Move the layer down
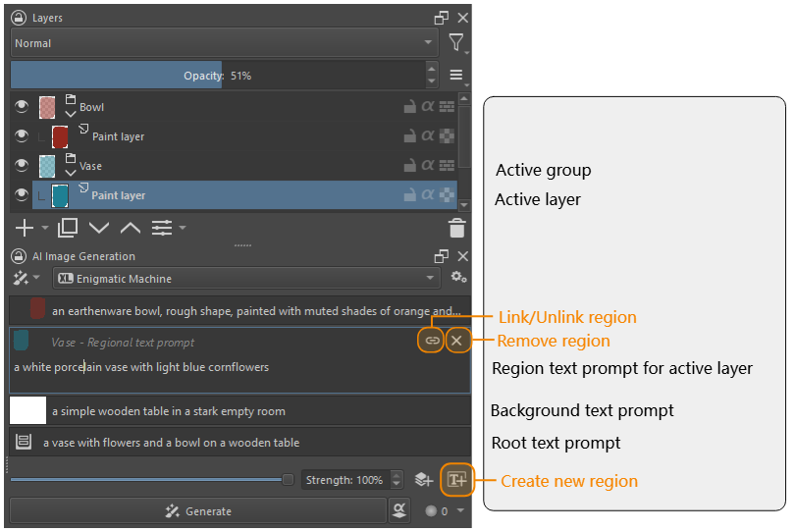The width and height of the screenshot is (795, 532). pos(99,228)
